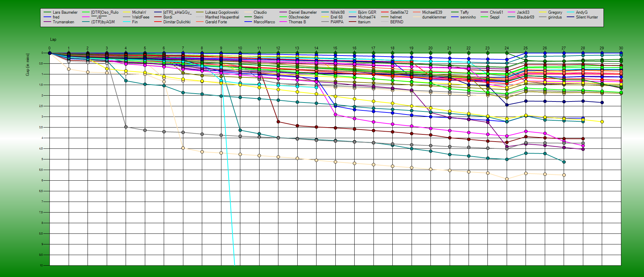The height and width of the screenshot is (277, 644).
Task: Select Silent Hunter legend entry
Action: pyautogui.click(x=587, y=17)
